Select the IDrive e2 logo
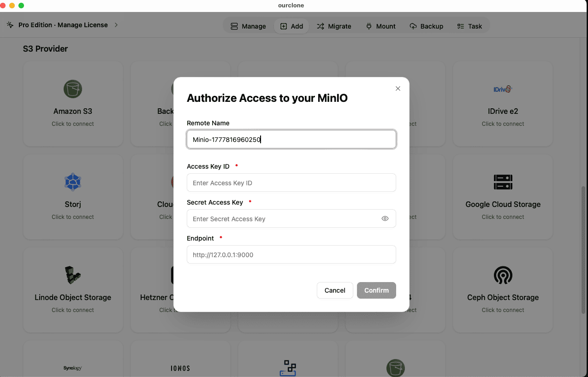 tap(503, 89)
